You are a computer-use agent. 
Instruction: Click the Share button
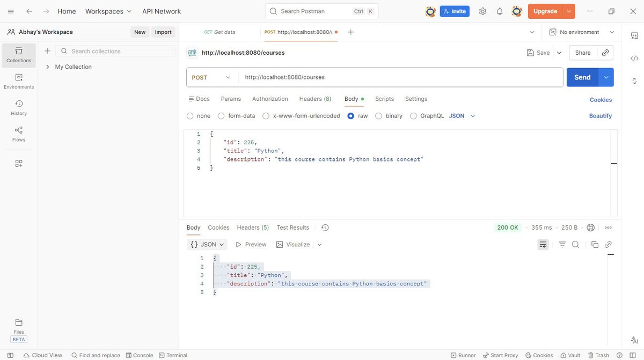coord(582,53)
